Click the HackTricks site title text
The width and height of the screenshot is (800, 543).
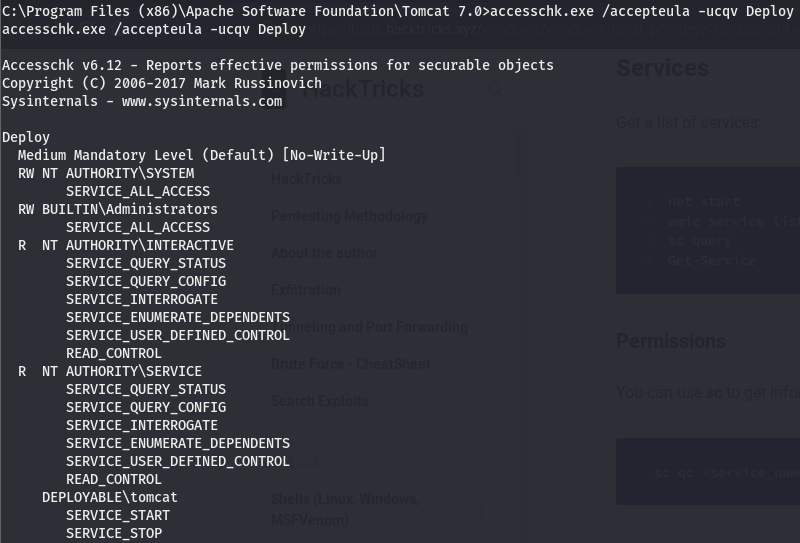point(363,89)
